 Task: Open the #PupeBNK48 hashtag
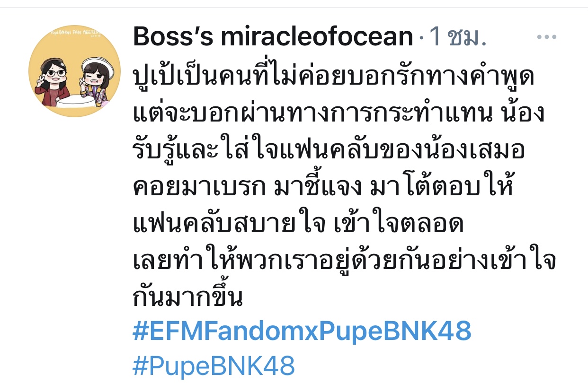pos(214,366)
